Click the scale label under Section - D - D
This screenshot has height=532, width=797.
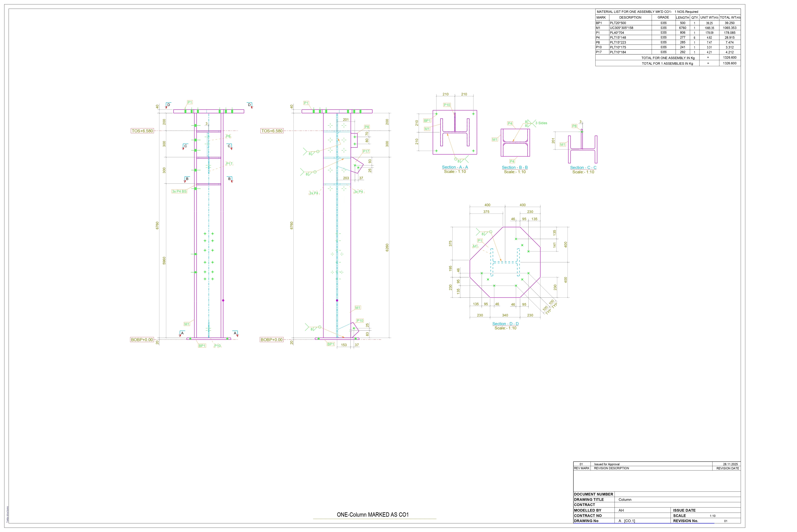point(505,328)
